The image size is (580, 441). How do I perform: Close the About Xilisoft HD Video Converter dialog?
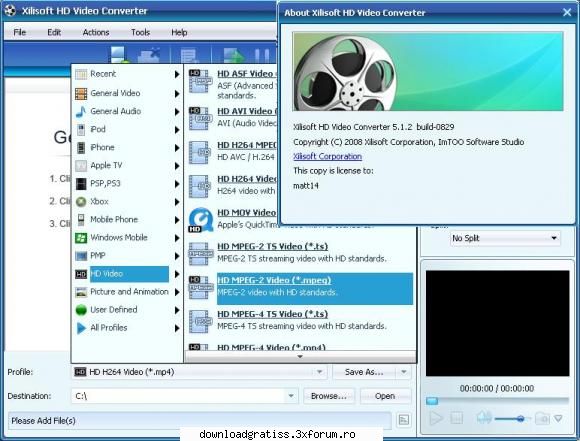[567, 13]
